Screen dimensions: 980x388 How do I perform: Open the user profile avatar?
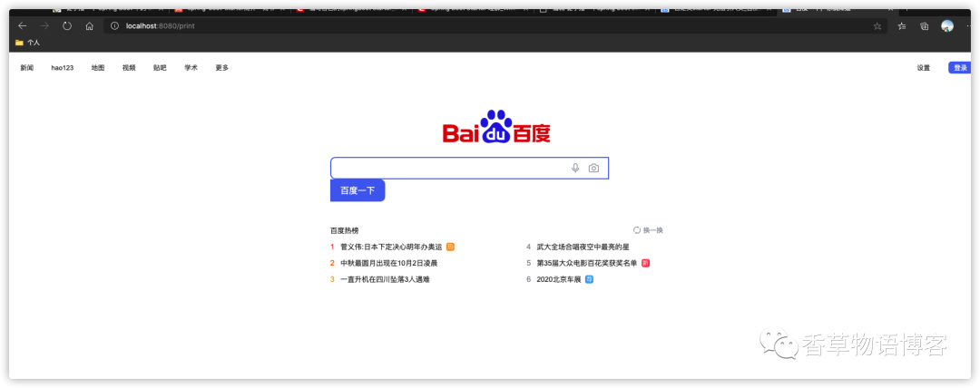(x=947, y=26)
